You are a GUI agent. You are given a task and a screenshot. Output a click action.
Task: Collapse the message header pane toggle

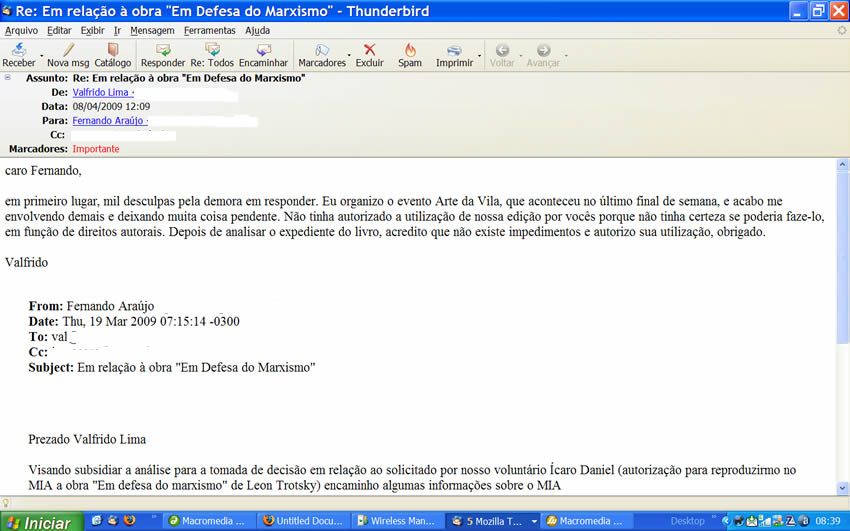tap(7, 78)
